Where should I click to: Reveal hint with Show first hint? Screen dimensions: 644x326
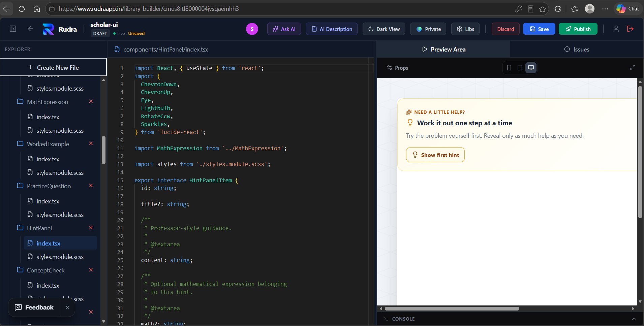coord(435,155)
